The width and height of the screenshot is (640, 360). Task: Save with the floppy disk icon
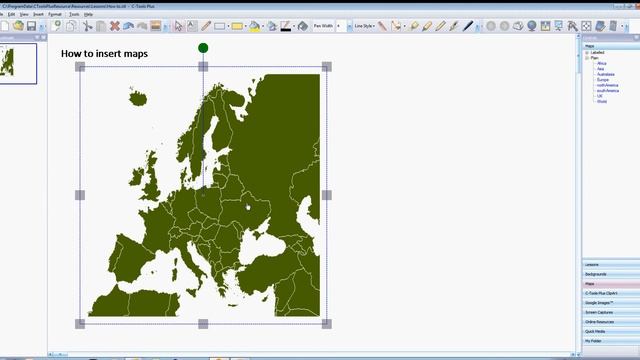click(x=31, y=26)
